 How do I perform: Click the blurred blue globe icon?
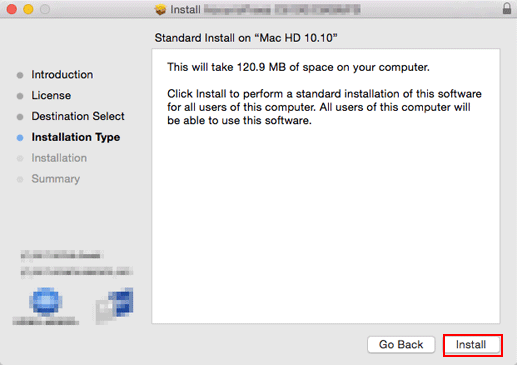[x=45, y=301]
